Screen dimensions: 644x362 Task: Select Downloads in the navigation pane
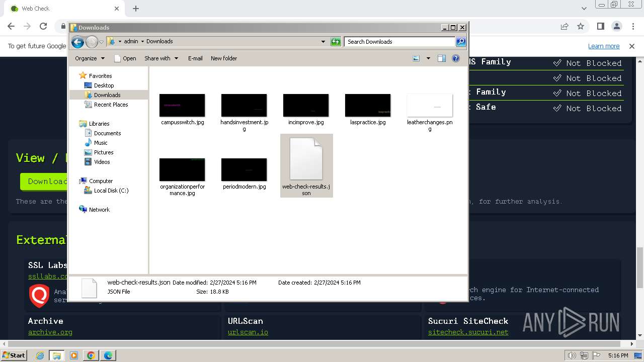(x=107, y=95)
